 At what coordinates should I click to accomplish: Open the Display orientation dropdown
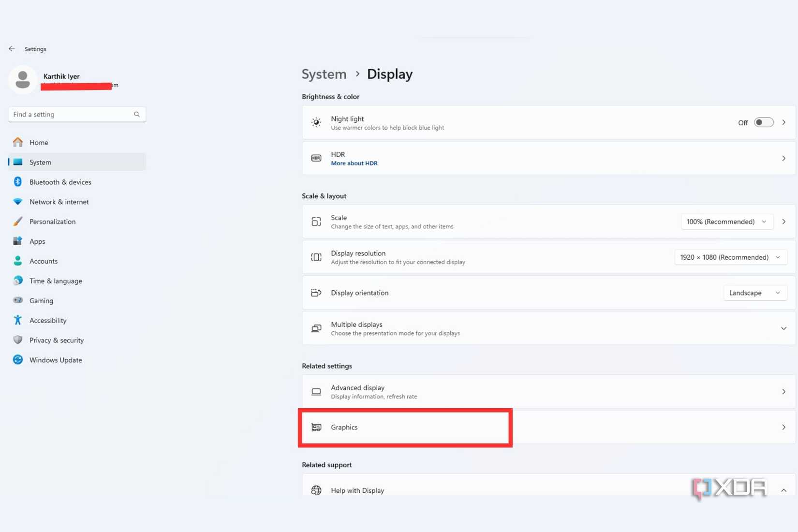click(x=754, y=293)
